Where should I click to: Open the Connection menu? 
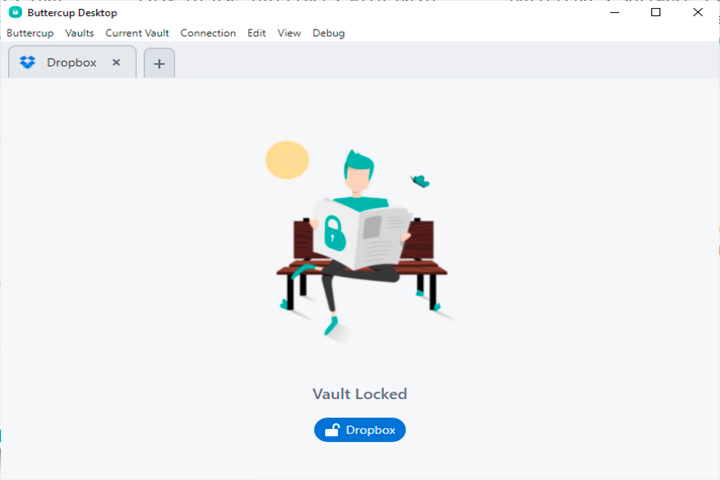coord(208,33)
